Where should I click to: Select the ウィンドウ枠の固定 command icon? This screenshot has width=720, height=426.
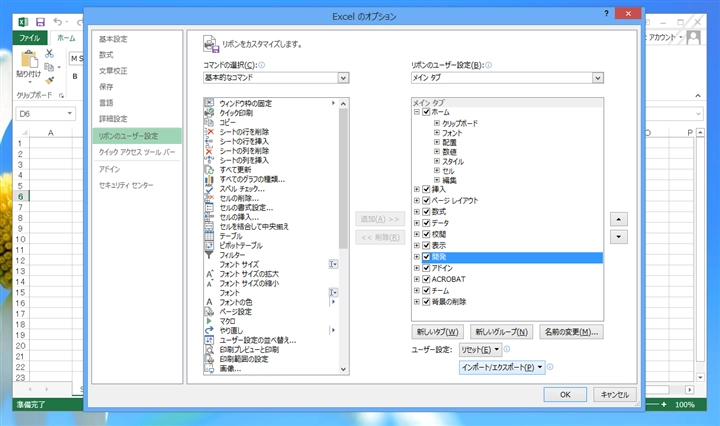click(209, 103)
